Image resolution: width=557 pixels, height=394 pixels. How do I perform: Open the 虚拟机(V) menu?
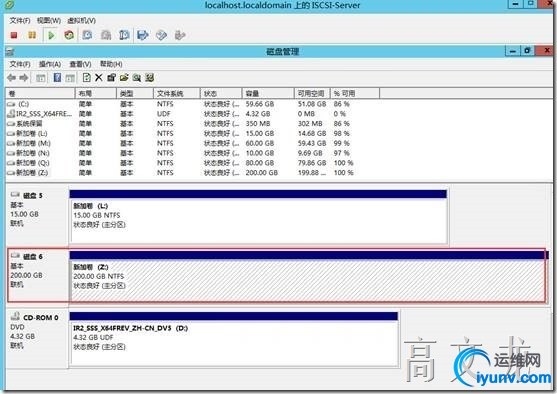pos(81,21)
